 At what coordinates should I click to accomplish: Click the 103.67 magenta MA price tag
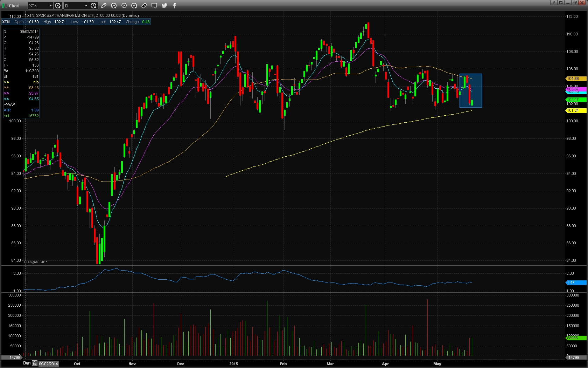pos(576,89)
